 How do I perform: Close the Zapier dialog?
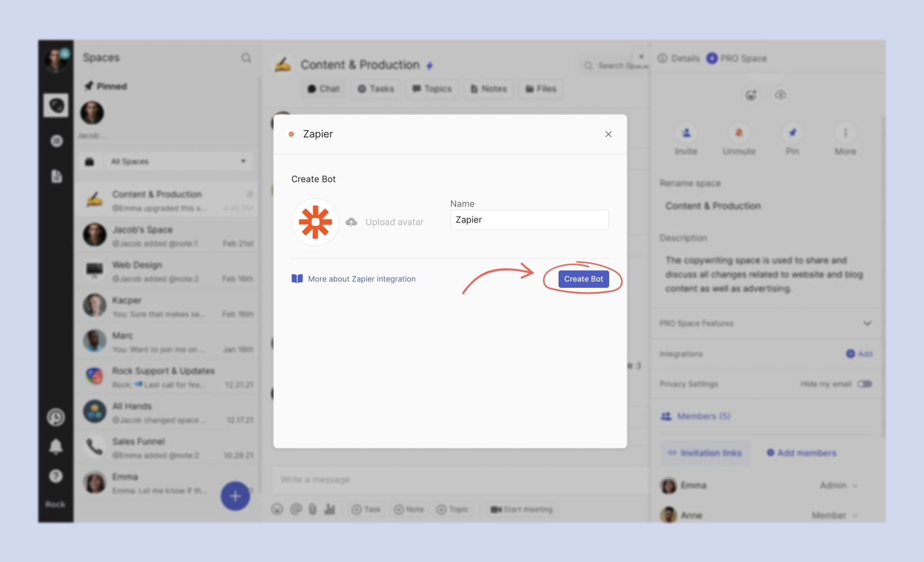pyautogui.click(x=608, y=134)
